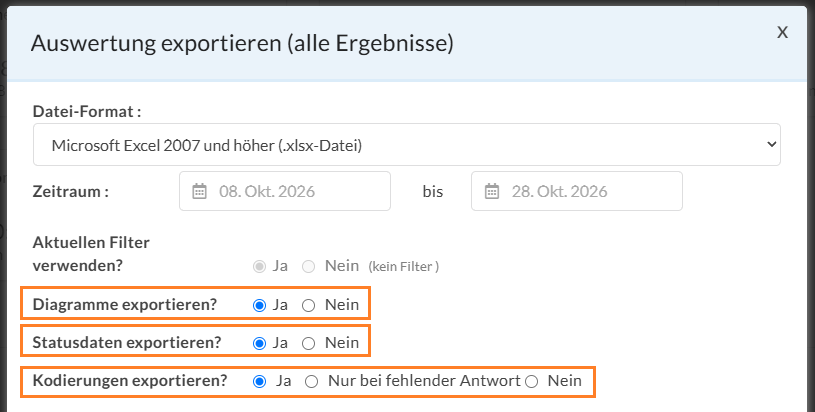Select Ja for Kodierungen exportieren

coord(259,382)
